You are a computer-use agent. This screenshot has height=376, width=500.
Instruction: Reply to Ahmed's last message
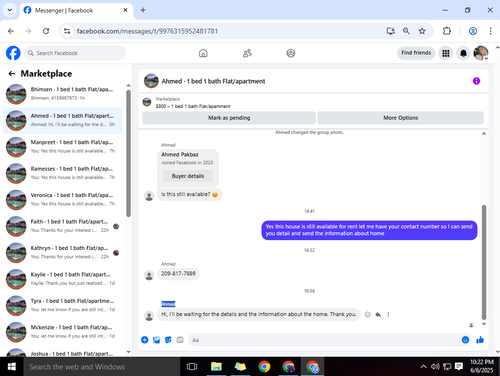378,314
